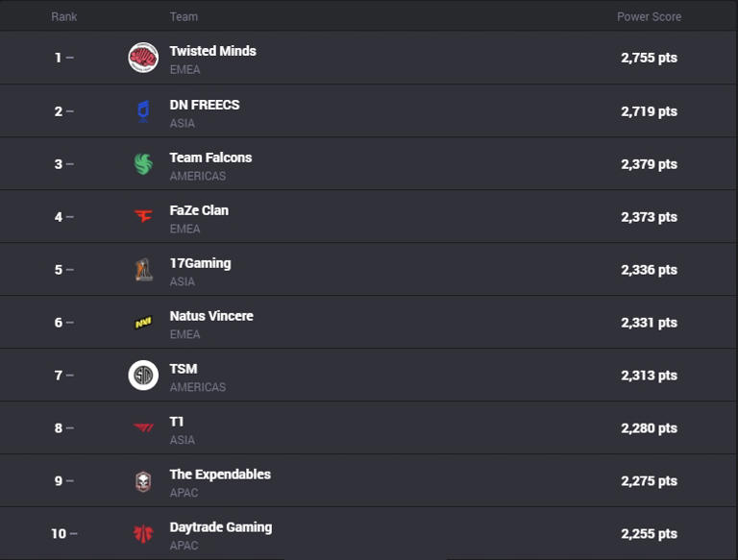The image size is (738, 560).
Task: Click the T1 red logo
Action: coord(143,428)
